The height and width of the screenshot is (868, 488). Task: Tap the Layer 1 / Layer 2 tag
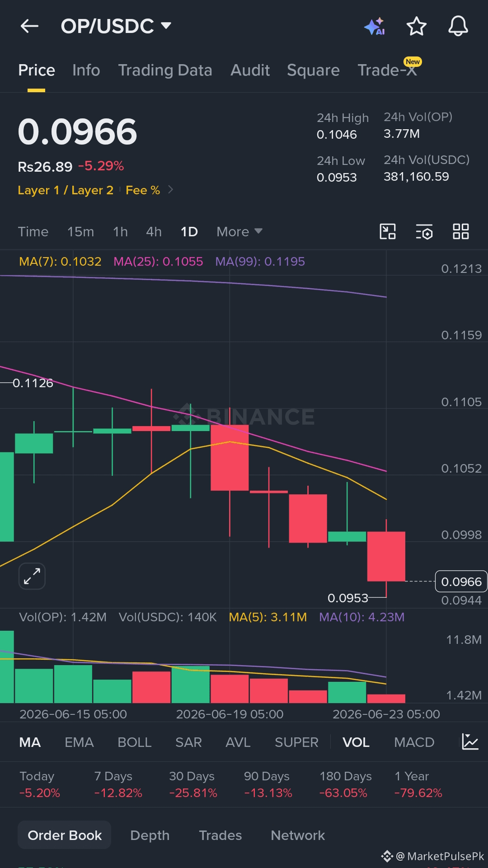[x=66, y=190]
